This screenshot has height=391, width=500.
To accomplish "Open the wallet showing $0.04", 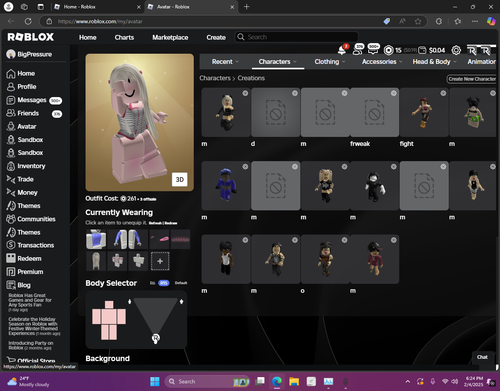I will pyautogui.click(x=432, y=50).
